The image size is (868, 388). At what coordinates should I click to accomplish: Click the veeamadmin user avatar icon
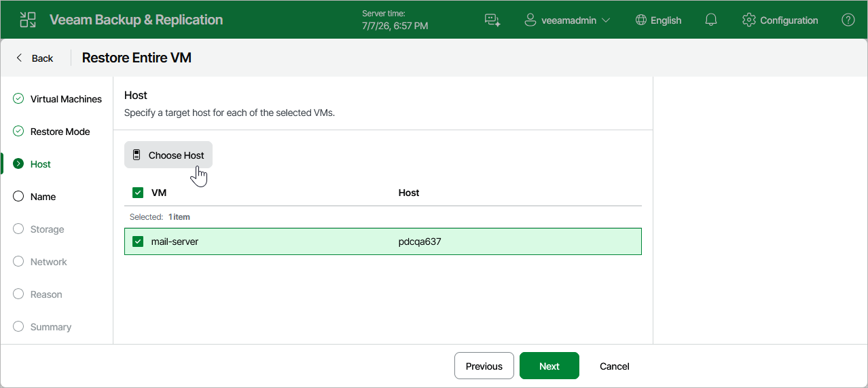(x=530, y=20)
